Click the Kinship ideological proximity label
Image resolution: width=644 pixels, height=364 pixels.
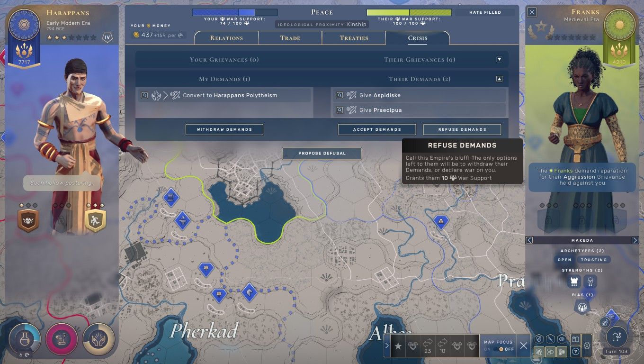point(357,24)
